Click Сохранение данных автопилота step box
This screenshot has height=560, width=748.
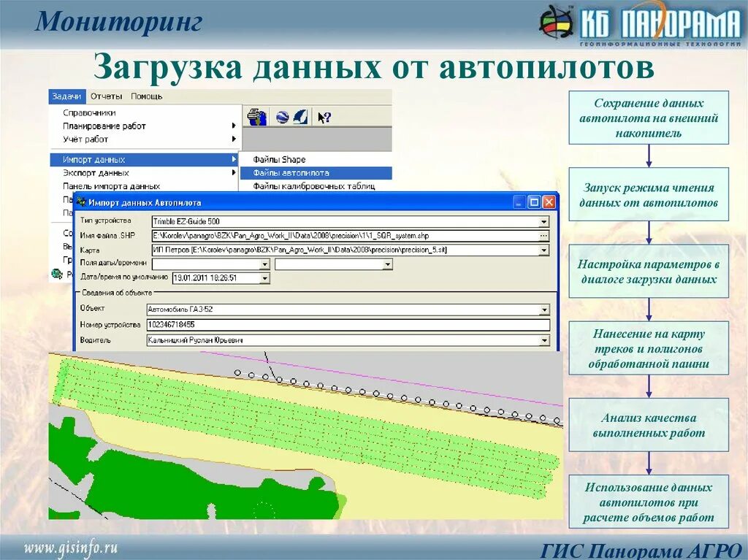649,118
